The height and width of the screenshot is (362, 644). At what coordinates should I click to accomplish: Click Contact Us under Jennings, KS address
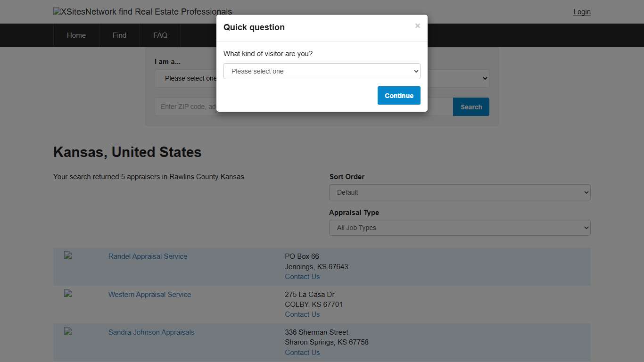(x=302, y=277)
